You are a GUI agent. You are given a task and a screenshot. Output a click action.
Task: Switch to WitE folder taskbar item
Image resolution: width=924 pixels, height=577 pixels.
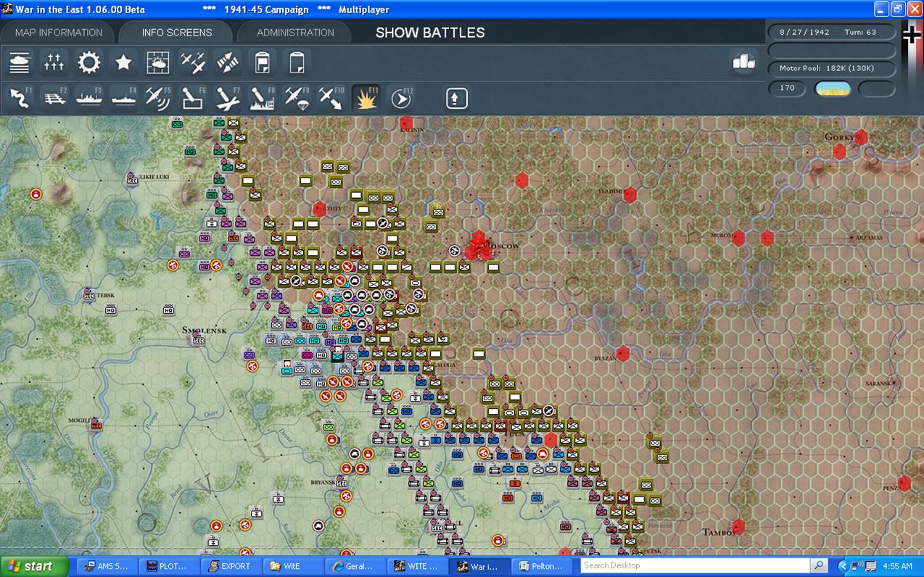click(292, 566)
